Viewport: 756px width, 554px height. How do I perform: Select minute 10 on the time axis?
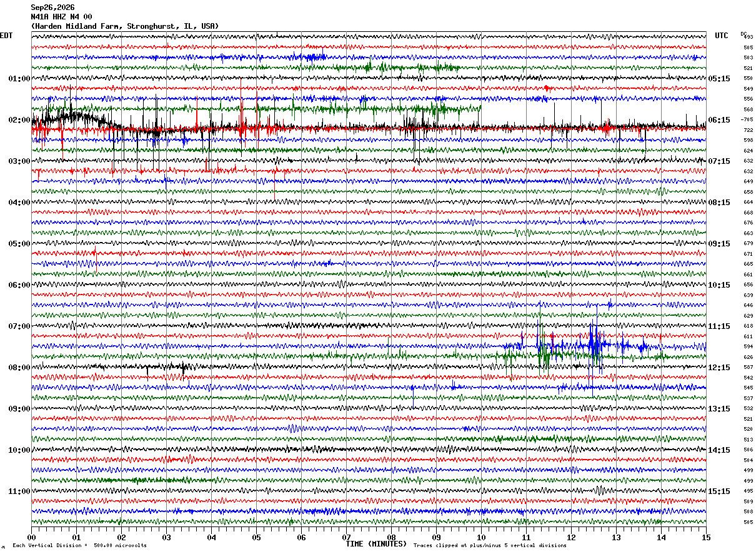click(481, 537)
